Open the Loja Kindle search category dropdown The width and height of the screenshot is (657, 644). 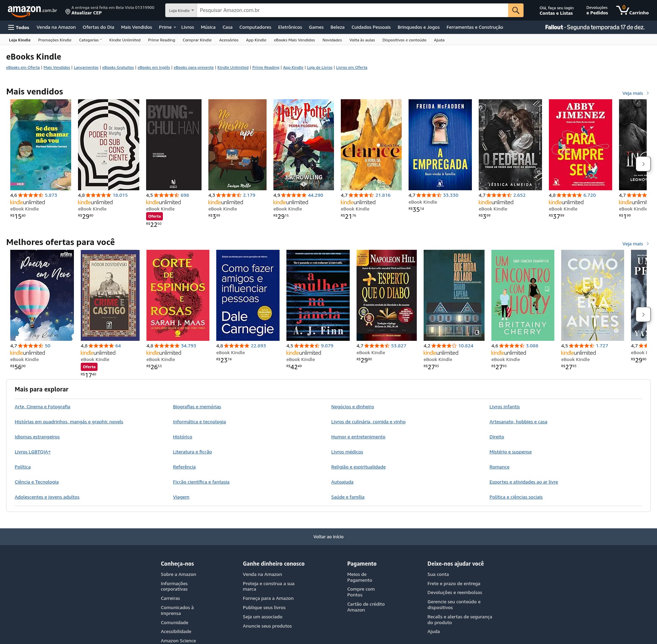tap(181, 10)
